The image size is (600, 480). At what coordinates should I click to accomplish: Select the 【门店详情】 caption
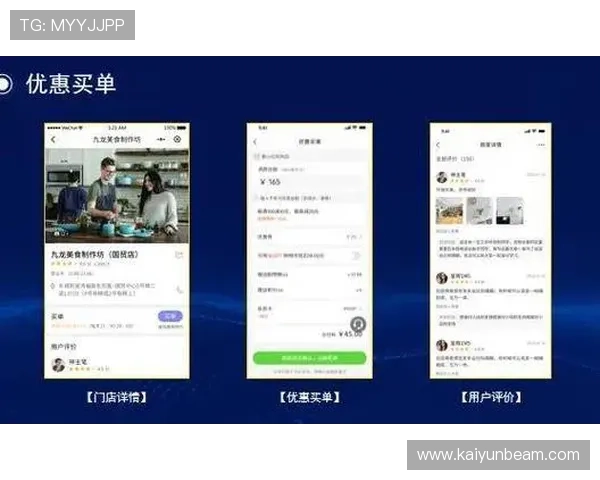[117, 397]
